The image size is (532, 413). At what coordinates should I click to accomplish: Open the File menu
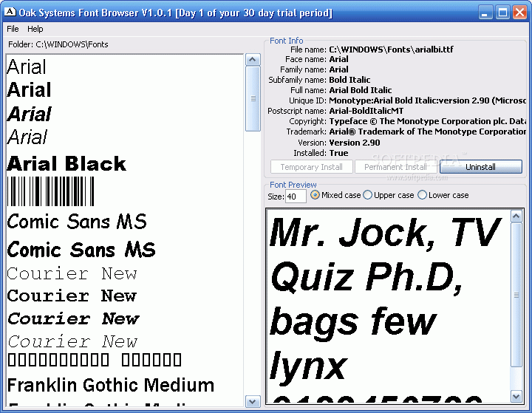[x=13, y=29]
